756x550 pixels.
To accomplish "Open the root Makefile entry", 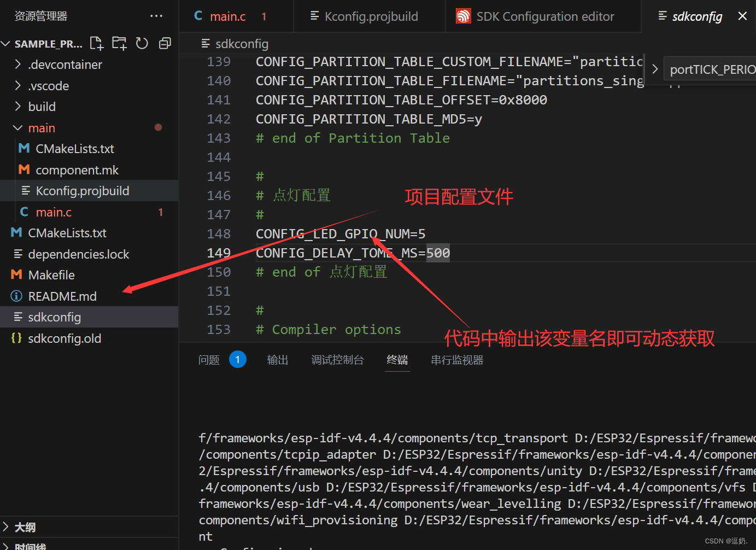I will [89, 274].
